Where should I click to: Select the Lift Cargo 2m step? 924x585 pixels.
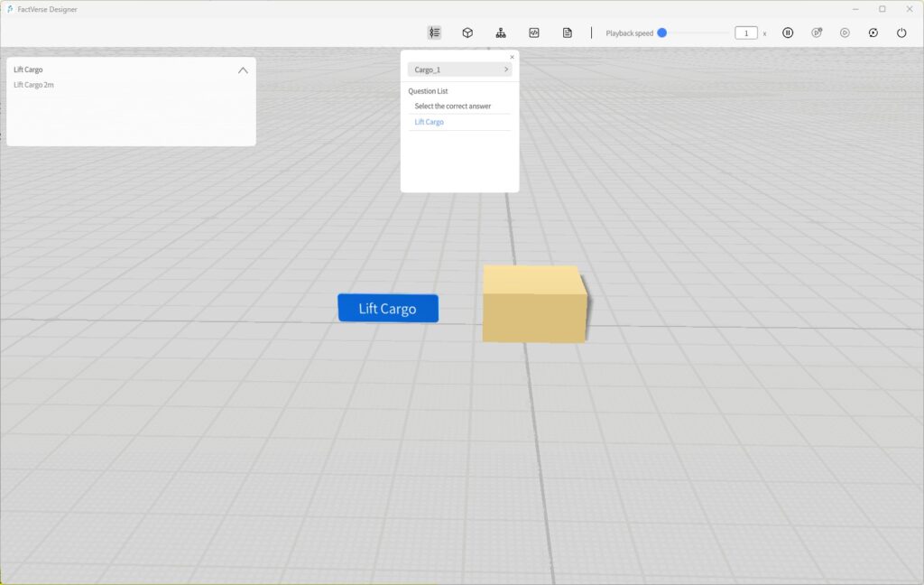click(x=33, y=84)
